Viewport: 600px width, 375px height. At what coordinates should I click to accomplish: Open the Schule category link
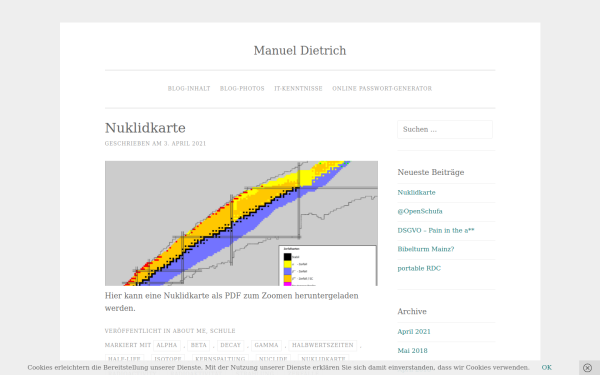[223, 331]
